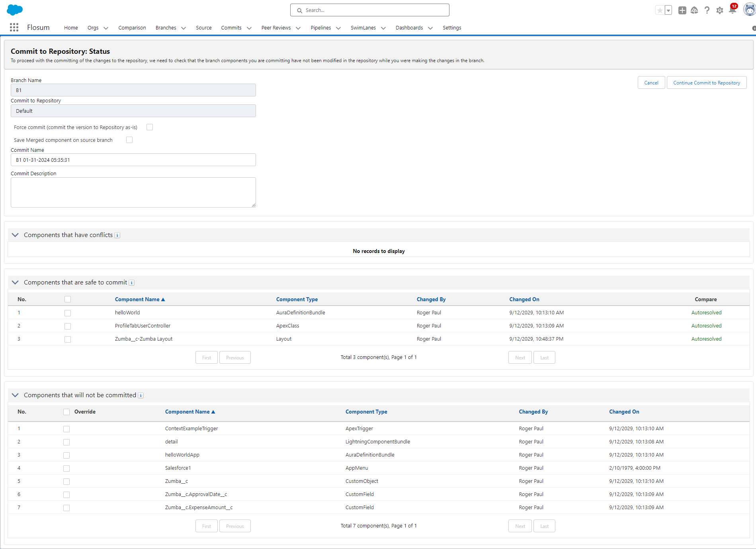Enable Save Merged component on source branch
The height and width of the screenshot is (549, 756).
[x=129, y=140]
